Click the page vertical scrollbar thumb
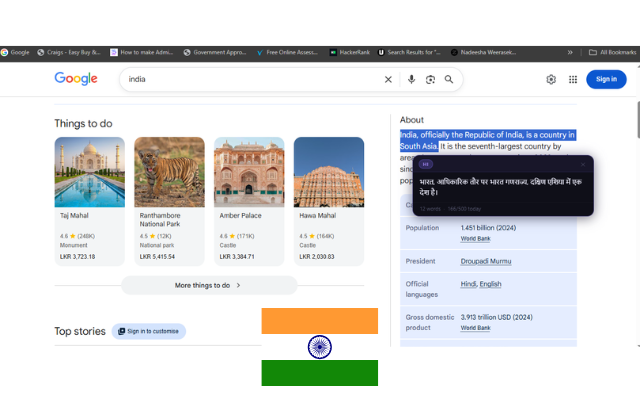Viewport: 640px width, 400px height. 638,120
